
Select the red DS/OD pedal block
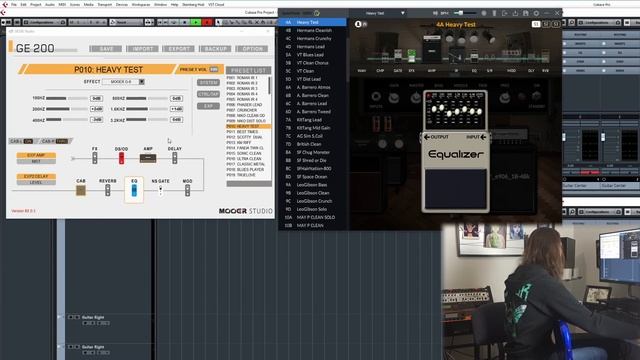[x=121, y=158]
